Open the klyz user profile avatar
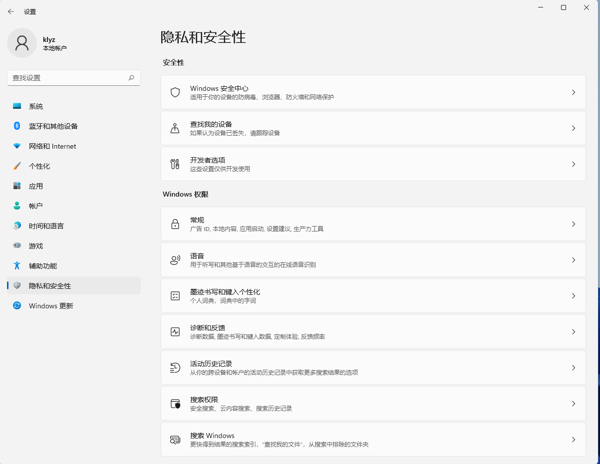Image resolution: width=600 pixels, height=464 pixels. point(22,43)
